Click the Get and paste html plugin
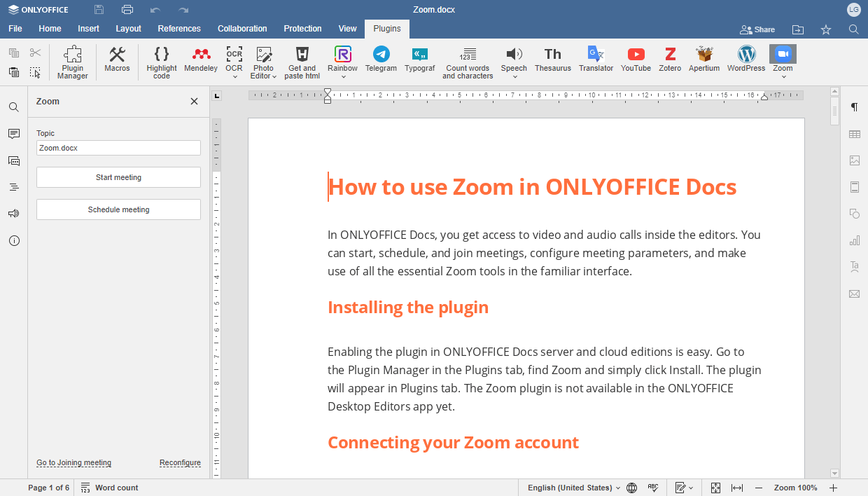Image resolution: width=868 pixels, height=496 pixels. pyautogui.click(x=302, y=62)
